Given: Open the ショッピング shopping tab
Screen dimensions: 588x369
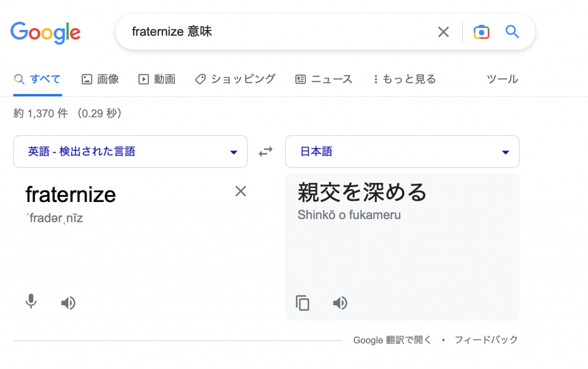Looking at the screenshot, I should click(x=235, y=79).
